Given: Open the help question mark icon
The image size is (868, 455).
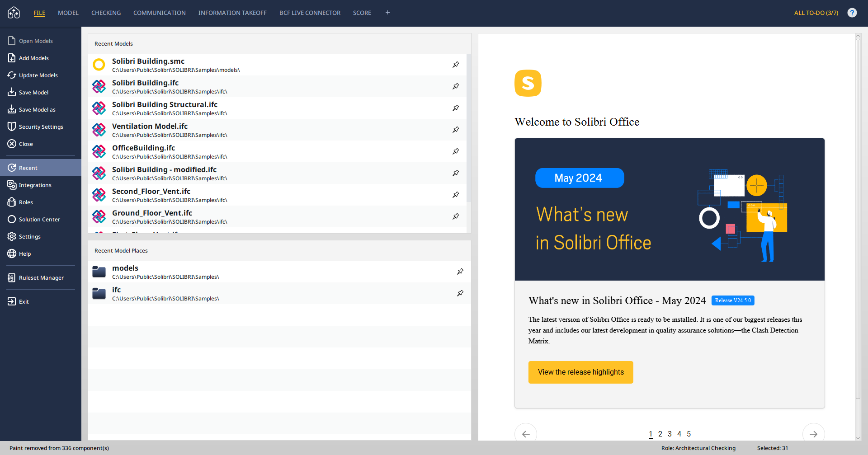Looking at the screenshot, I should click(x=852, y=13).
